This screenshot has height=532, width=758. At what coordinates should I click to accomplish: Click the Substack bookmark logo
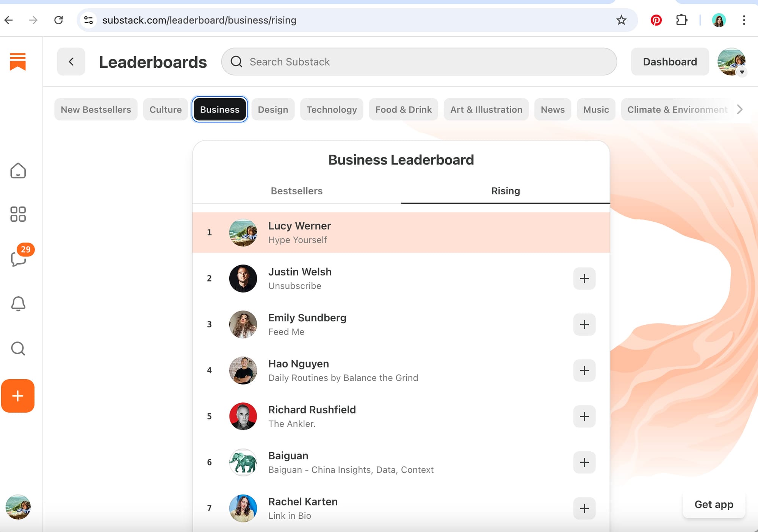pos(18,61)
